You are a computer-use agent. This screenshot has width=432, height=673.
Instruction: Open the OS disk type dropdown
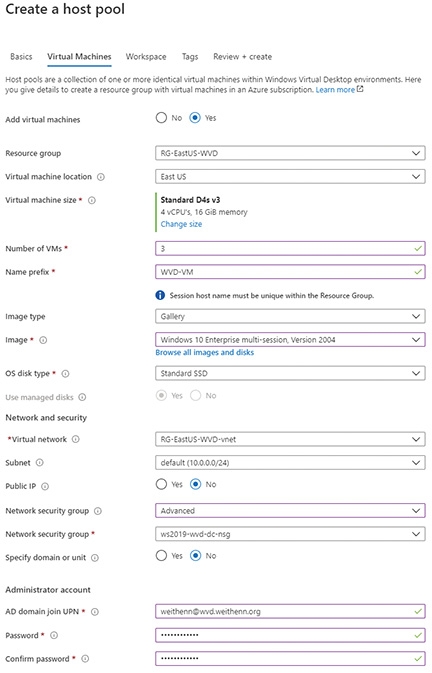click(x=290, y=373)
